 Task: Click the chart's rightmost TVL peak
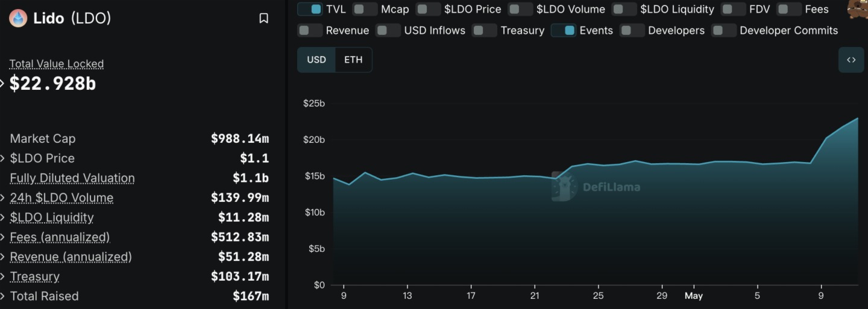[x=857, y=118]
